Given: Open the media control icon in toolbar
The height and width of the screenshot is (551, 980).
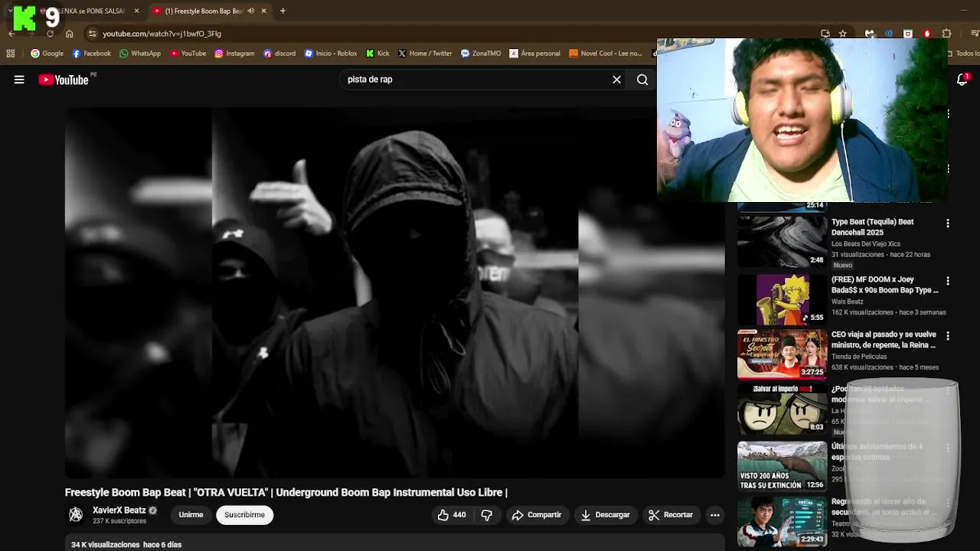Looking at the screenshot, I should coord(975,34).
